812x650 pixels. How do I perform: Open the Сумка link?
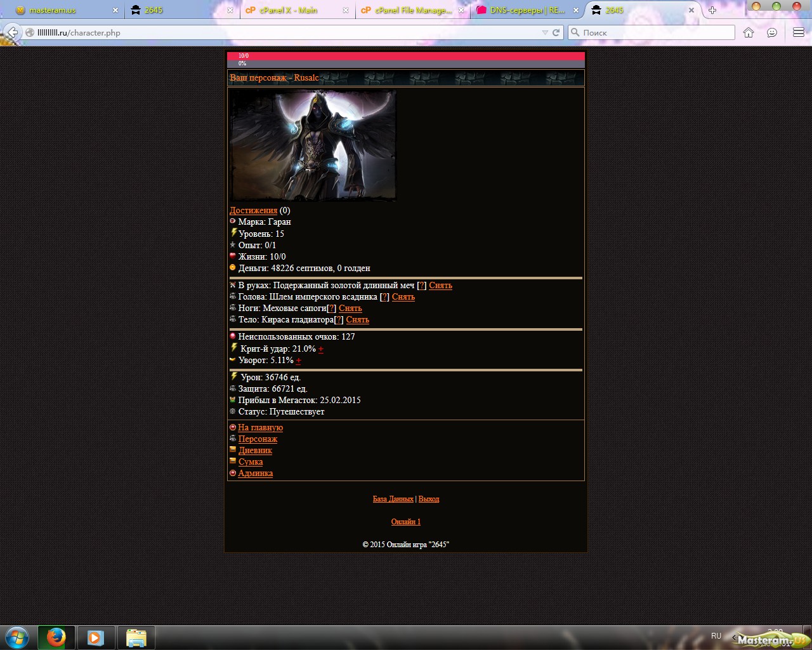click(251, 462)
